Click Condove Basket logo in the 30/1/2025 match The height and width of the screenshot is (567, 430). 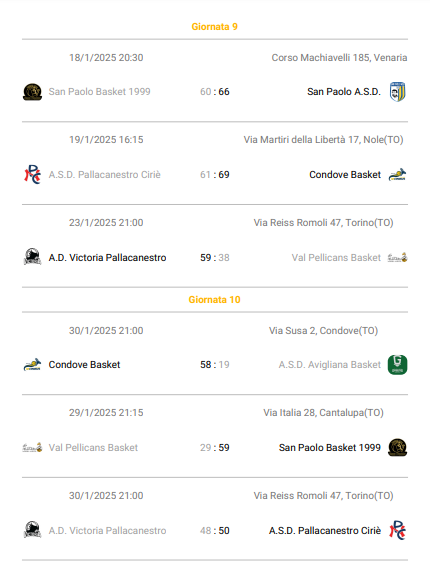[32, 364]
